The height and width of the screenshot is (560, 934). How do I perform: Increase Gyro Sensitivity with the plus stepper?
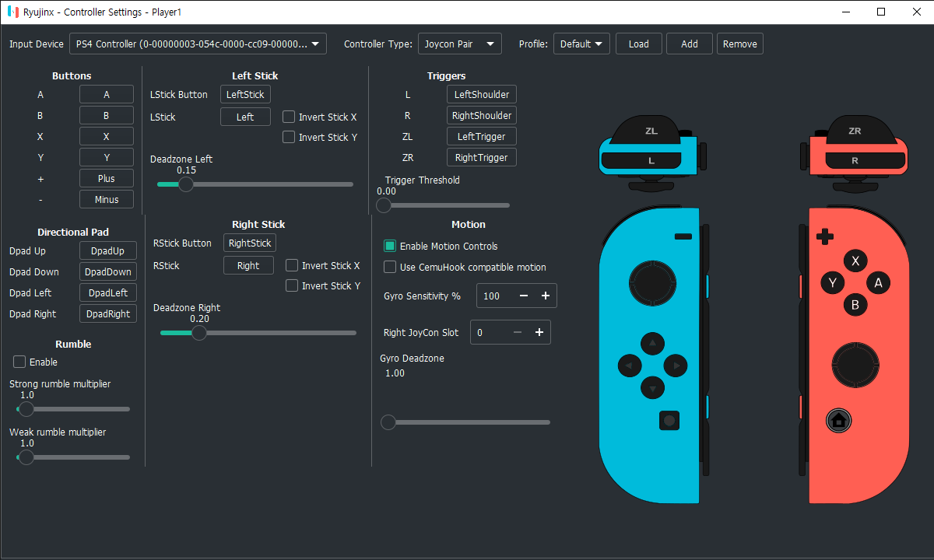546,296
